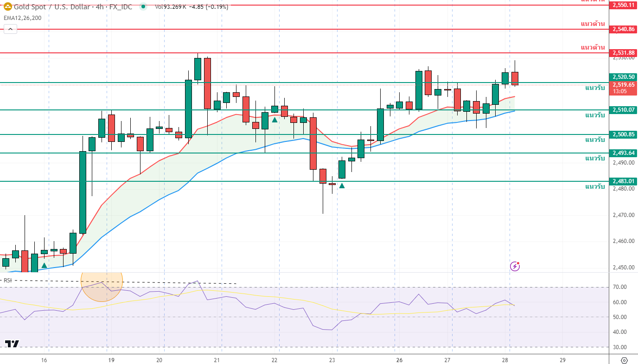Click the RSI 70.00 axis value

[x=620, y=287]
